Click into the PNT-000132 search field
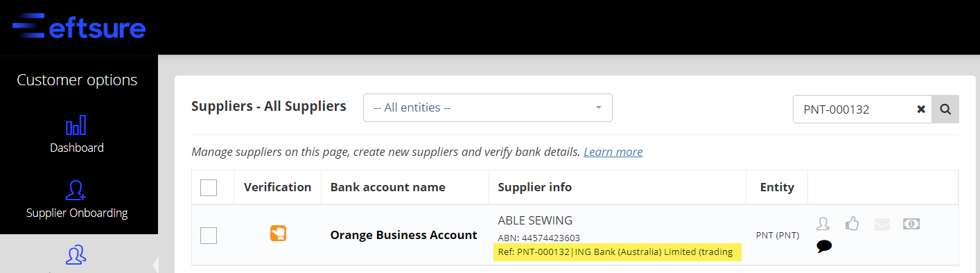Image resolution: width=980 pixels, height=273 pixels. pos(854,109)
